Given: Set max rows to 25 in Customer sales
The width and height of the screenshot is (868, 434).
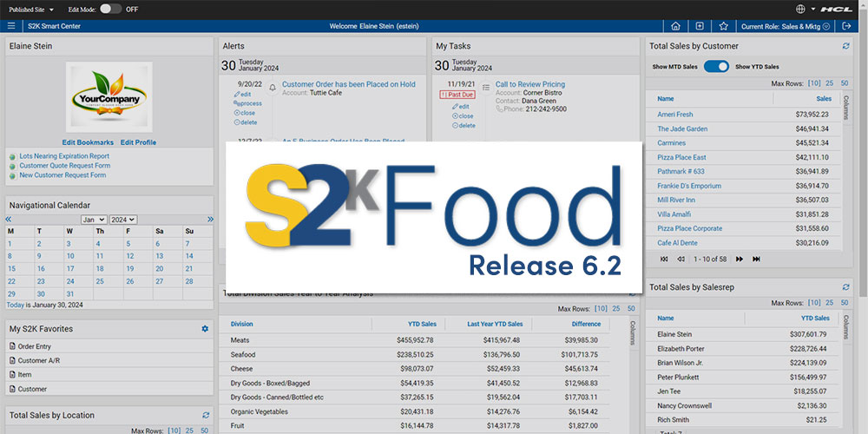Looking at the screenshot, I should 829,83.
